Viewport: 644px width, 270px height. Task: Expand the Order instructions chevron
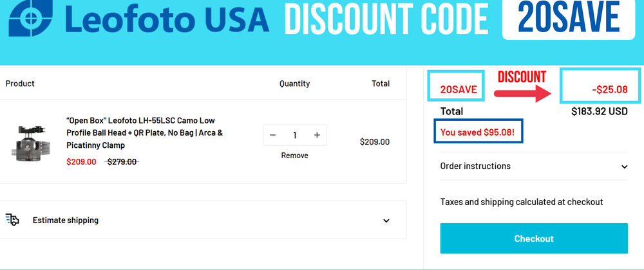click(624, 166)
